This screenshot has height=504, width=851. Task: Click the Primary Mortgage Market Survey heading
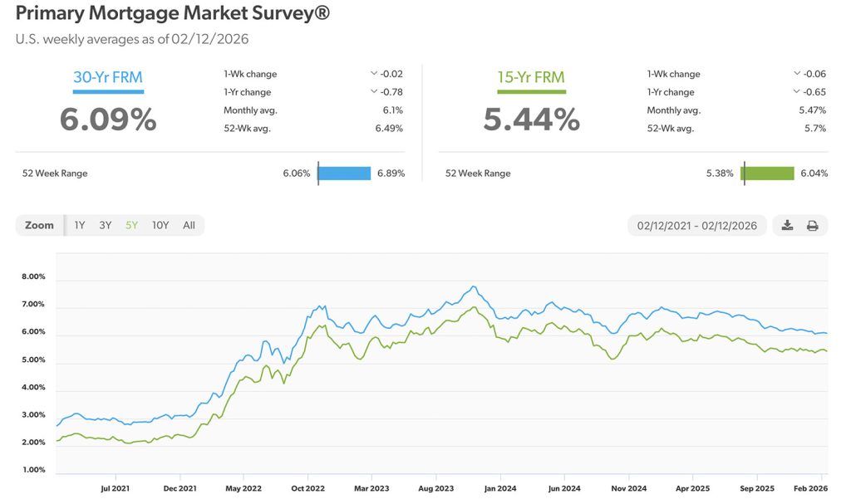click(x=172, y=14)
